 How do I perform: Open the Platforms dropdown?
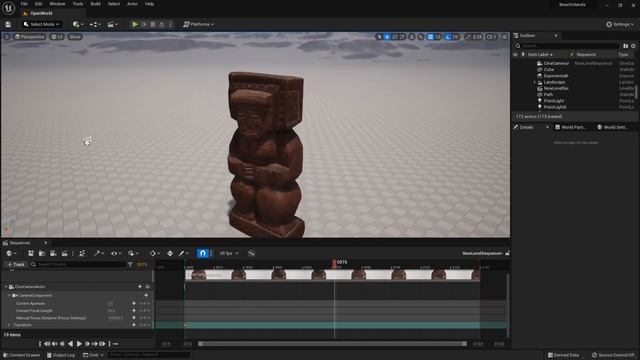pos(199,24)
